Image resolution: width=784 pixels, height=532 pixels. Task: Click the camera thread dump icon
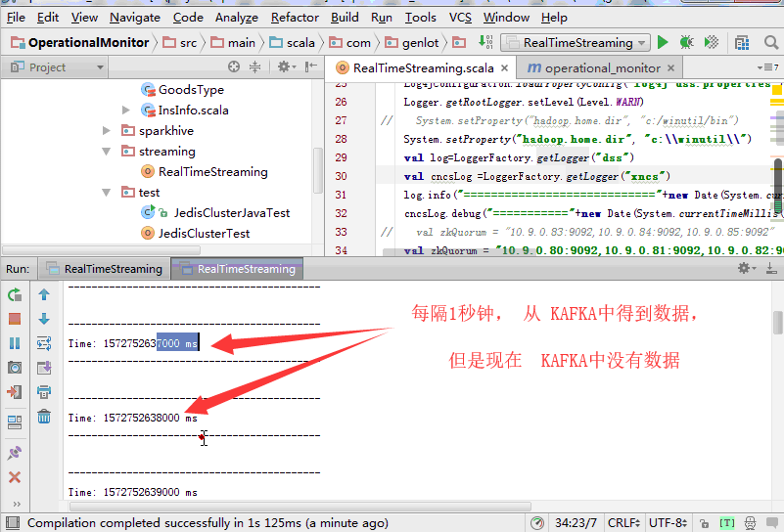tap(15, 368)
